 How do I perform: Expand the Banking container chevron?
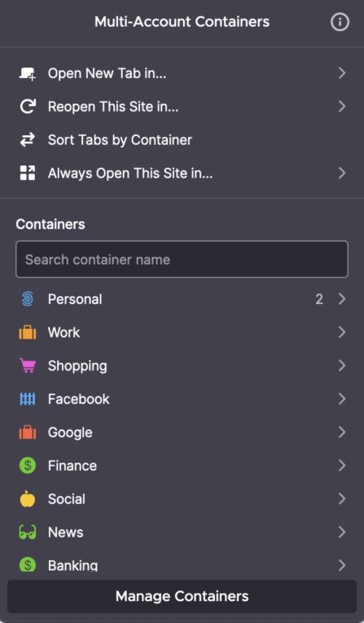coord(342,565)
